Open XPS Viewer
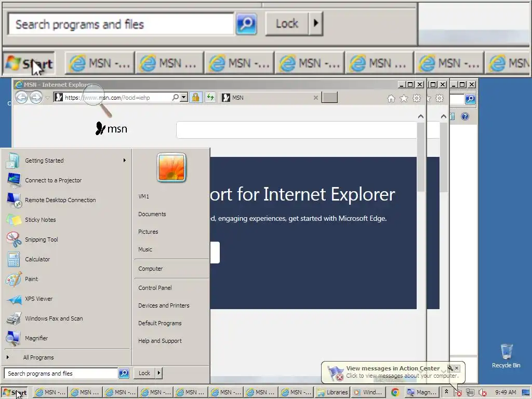 (66, 299)
